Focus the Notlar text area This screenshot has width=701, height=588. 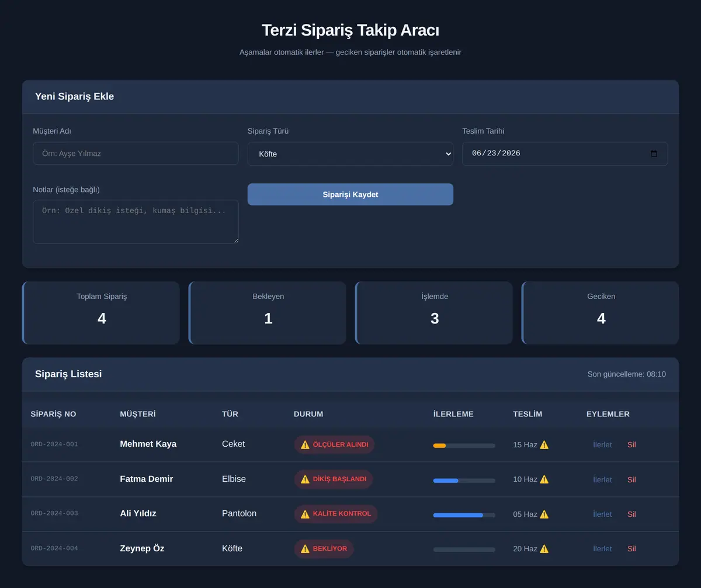[x=136, y=222]
